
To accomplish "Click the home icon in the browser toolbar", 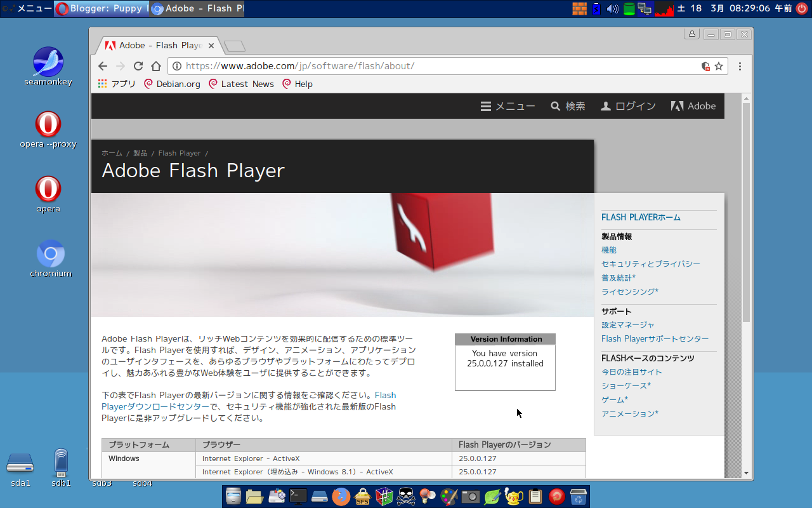I will (156, 65).
